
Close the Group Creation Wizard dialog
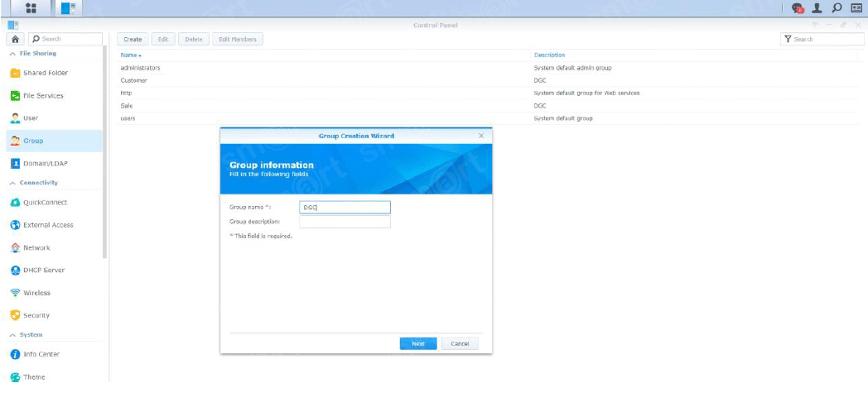coord(481,136)
